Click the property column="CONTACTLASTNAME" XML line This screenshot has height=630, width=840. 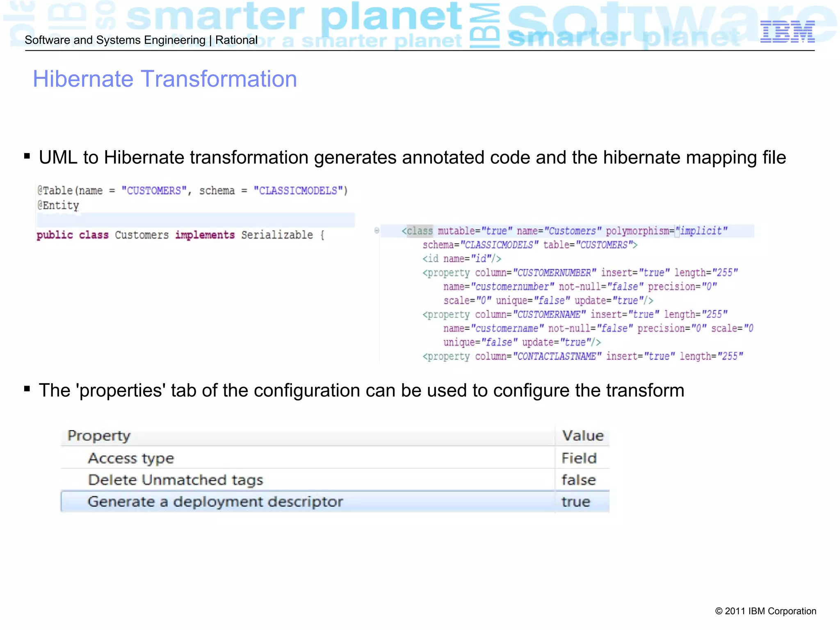pos(583,356)
